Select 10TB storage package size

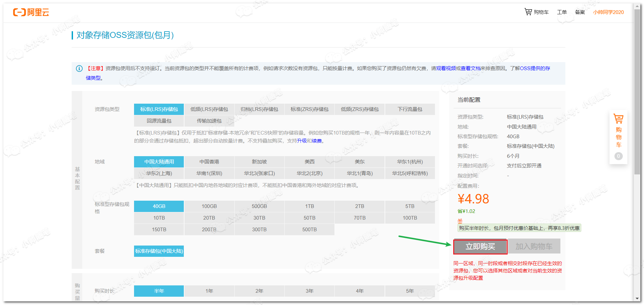pyautogui.click(x=159, y=218)
